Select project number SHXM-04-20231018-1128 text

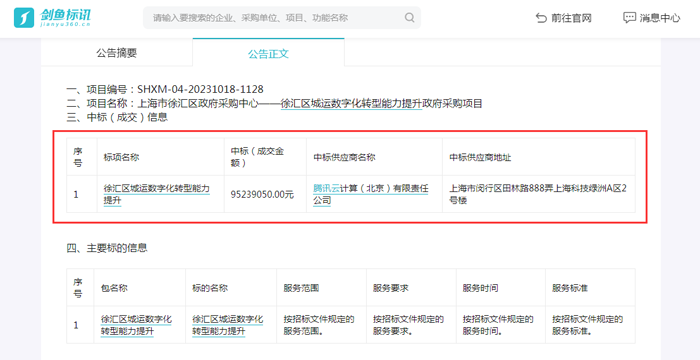point(200,89)
